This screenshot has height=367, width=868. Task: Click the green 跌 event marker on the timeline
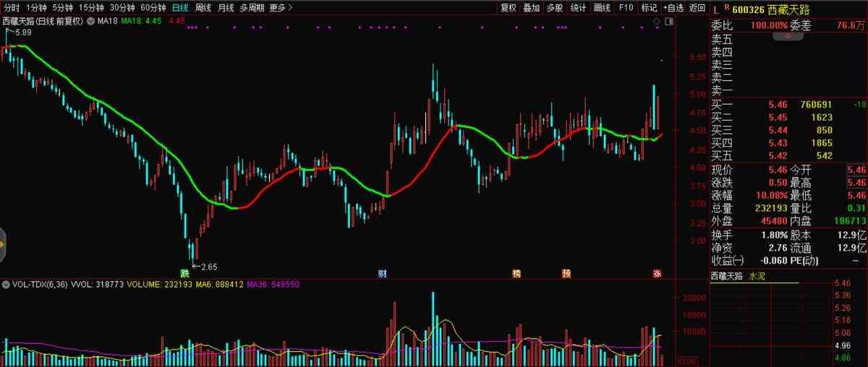185,273
